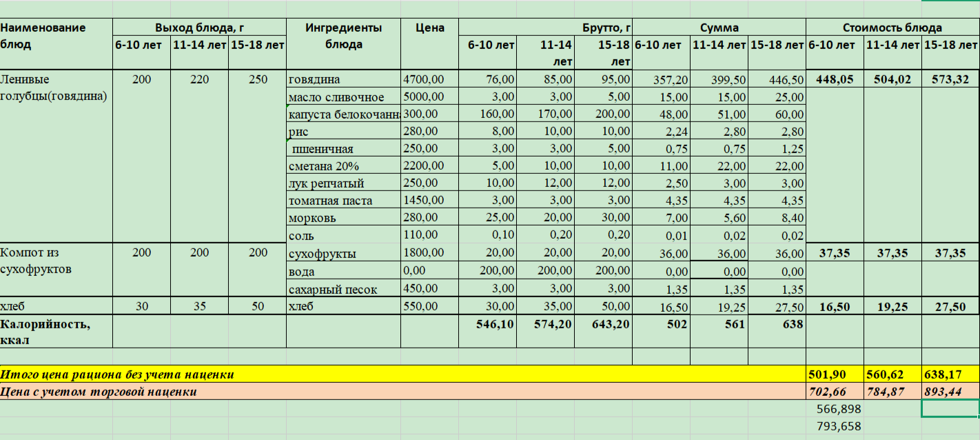This screenshot has width=980, height=440.
Task: Select the 'масло сливочное' ingredient cell
Action: pyautogui.click(x=343, y=97)
